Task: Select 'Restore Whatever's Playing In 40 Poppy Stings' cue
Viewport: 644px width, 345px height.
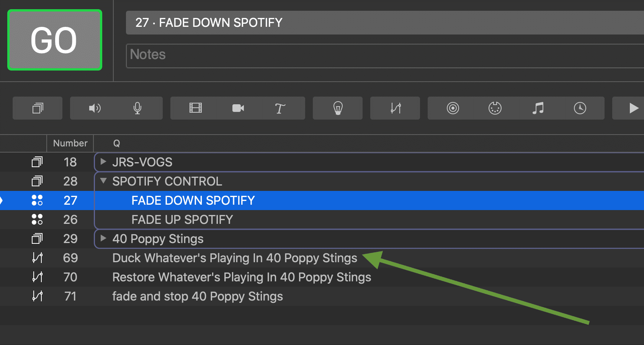Action: click(x=242, y=277)
